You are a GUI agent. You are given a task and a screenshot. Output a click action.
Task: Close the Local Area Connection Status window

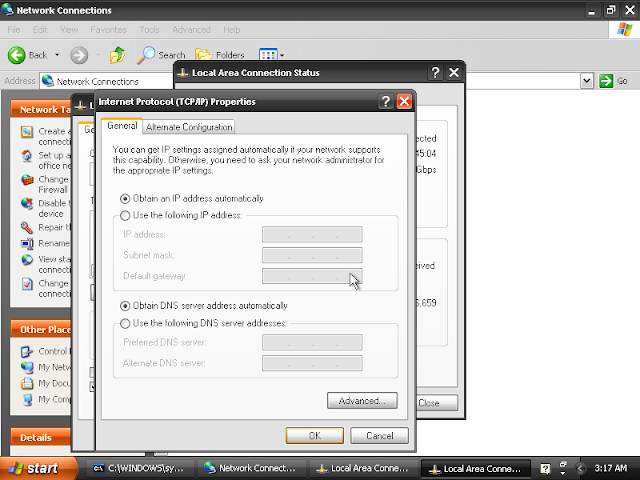pos(454,73)
